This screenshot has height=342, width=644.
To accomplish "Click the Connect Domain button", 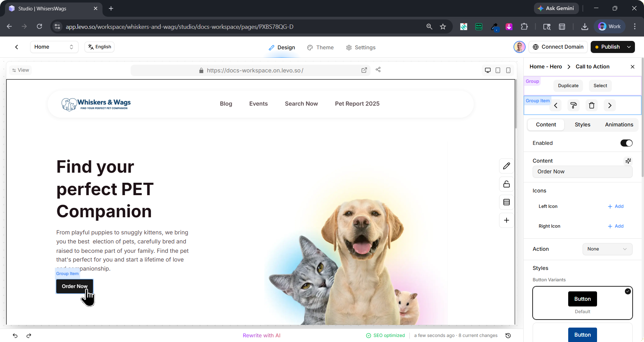I will tap(558, 47).
